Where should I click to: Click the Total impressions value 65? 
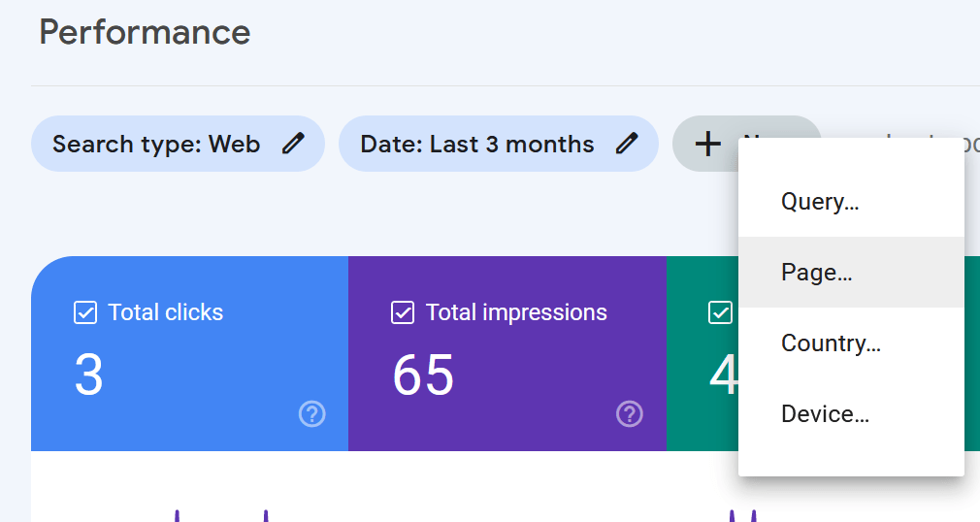tap(423, 375)
